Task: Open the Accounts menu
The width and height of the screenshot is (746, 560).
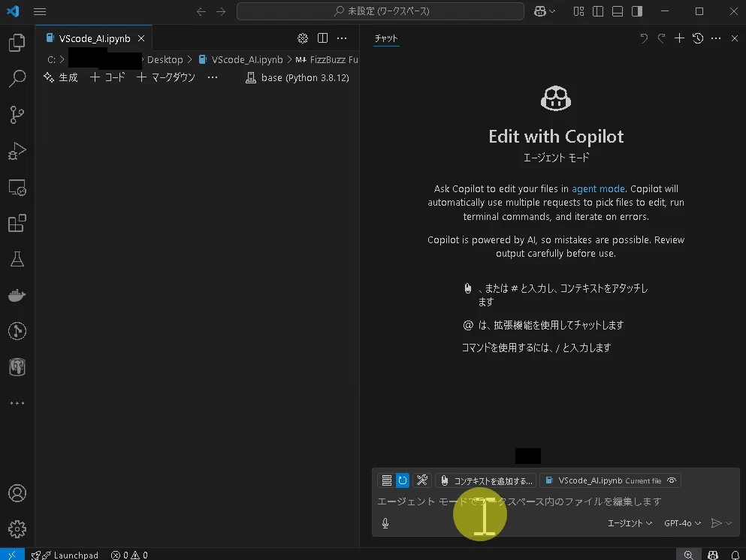Action: 17,493
